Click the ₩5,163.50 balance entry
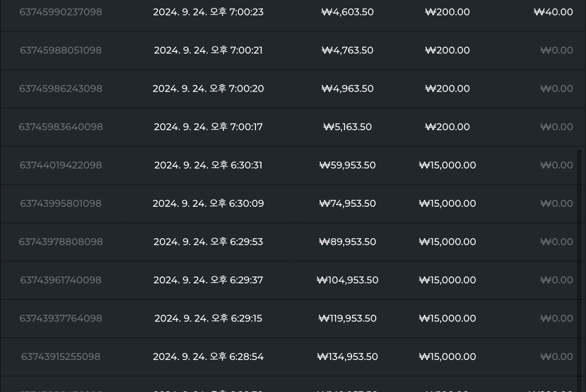 347,127
